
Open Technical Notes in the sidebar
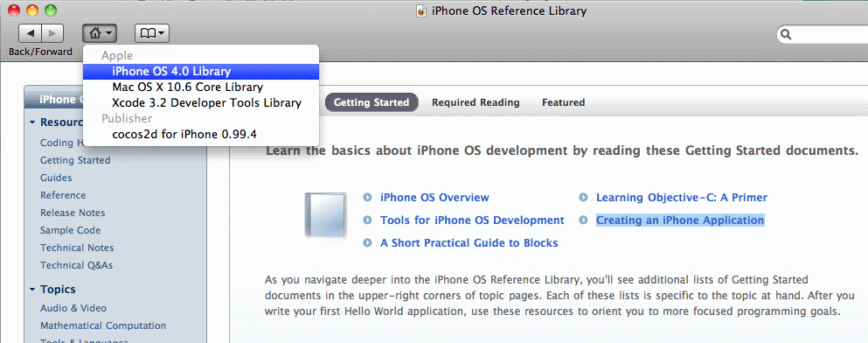[x=77, y=248]
